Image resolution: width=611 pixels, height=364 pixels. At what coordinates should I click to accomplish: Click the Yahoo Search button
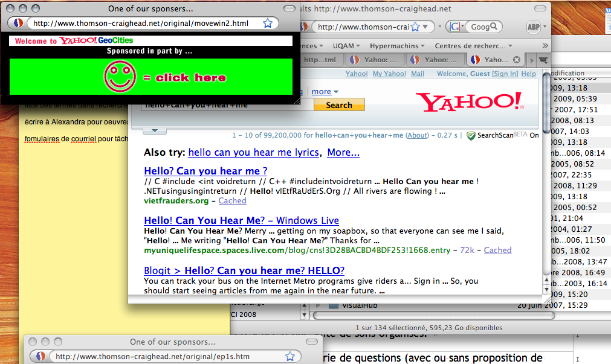tap(339, 105)
